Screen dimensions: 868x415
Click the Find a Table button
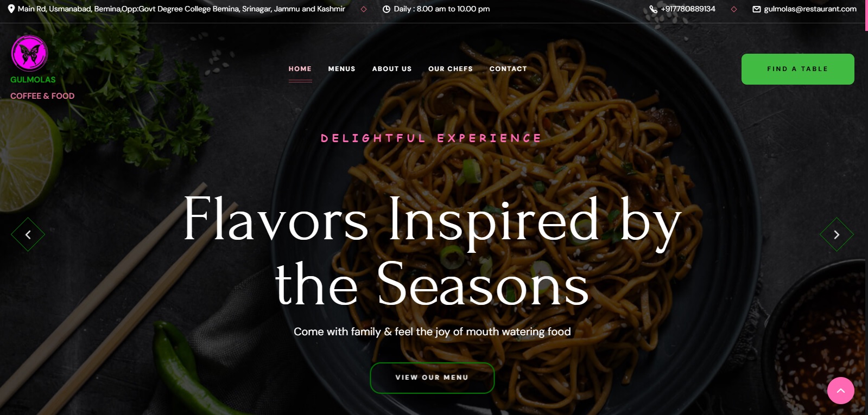coord(798,69)
